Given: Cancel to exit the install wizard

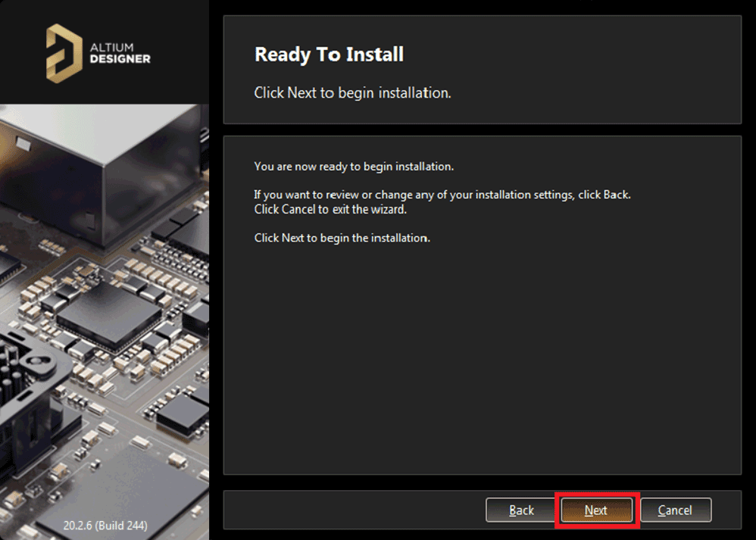Looking at the screenshot, I should 675,510.
